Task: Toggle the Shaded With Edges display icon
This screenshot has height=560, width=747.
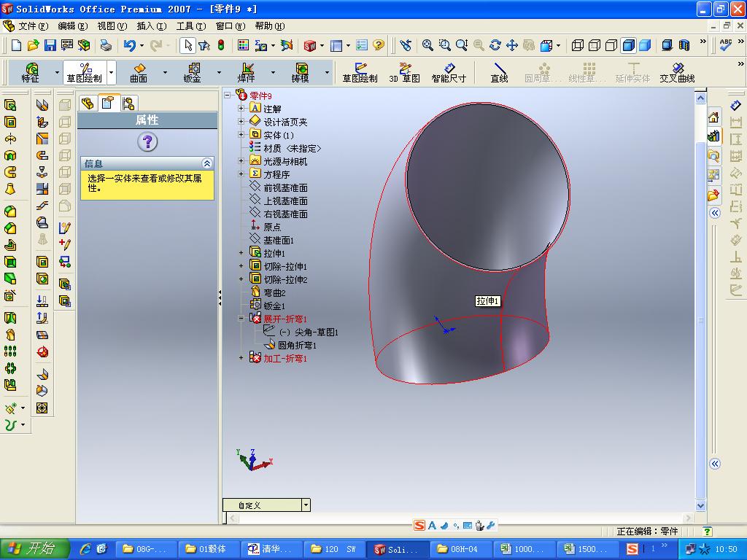Action: click(x=628, y=45)
